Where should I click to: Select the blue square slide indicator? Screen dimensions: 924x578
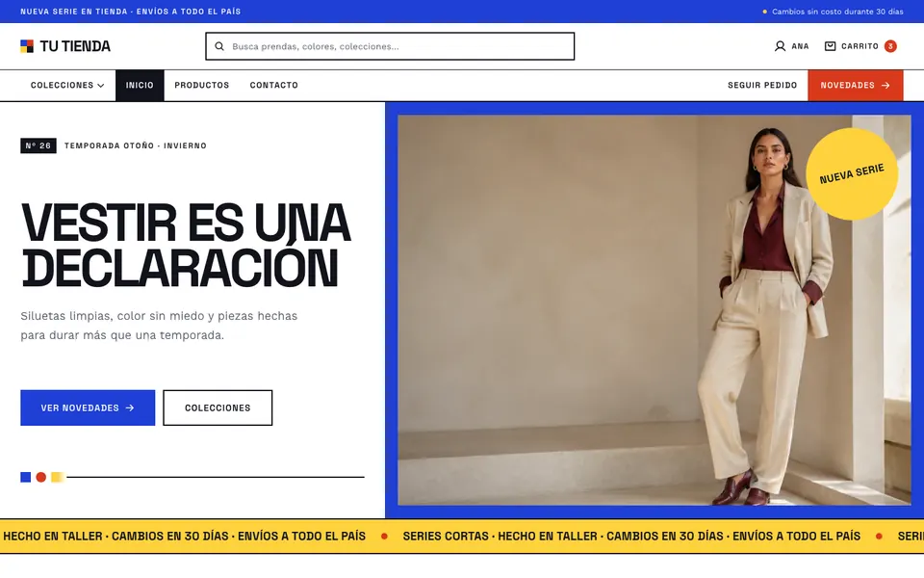click(x=25, y=477)
